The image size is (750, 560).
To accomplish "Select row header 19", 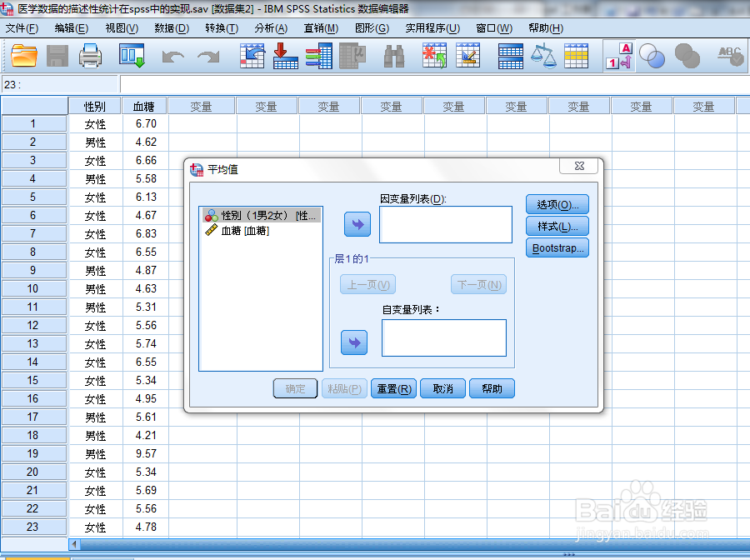I will pyautogui.click(x=33, y=453).
